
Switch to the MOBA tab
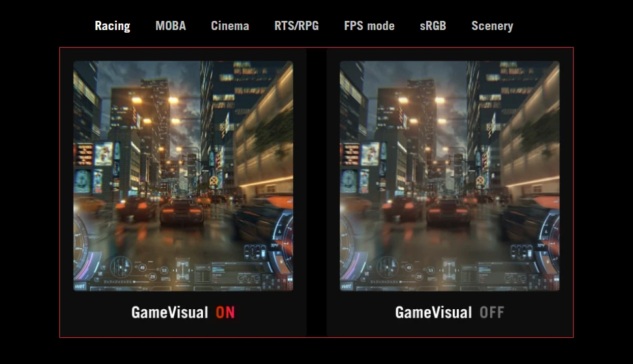tap(171, 26)
